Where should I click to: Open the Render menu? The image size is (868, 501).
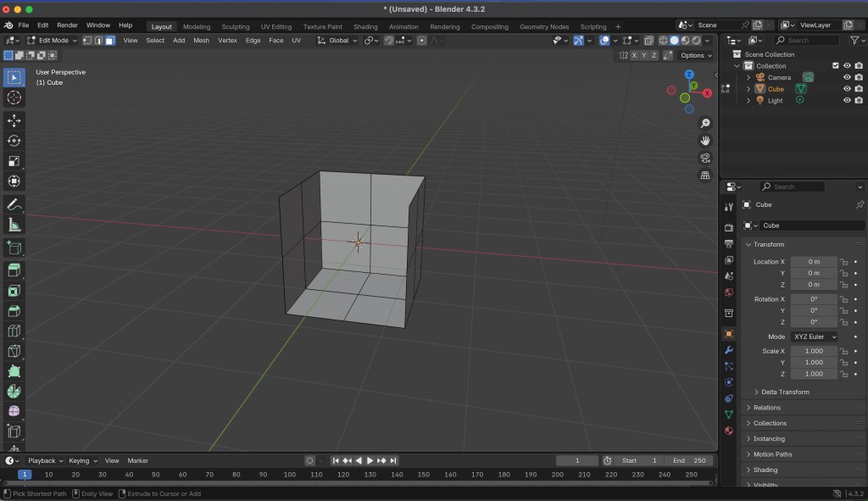click(x=67, y=25)
